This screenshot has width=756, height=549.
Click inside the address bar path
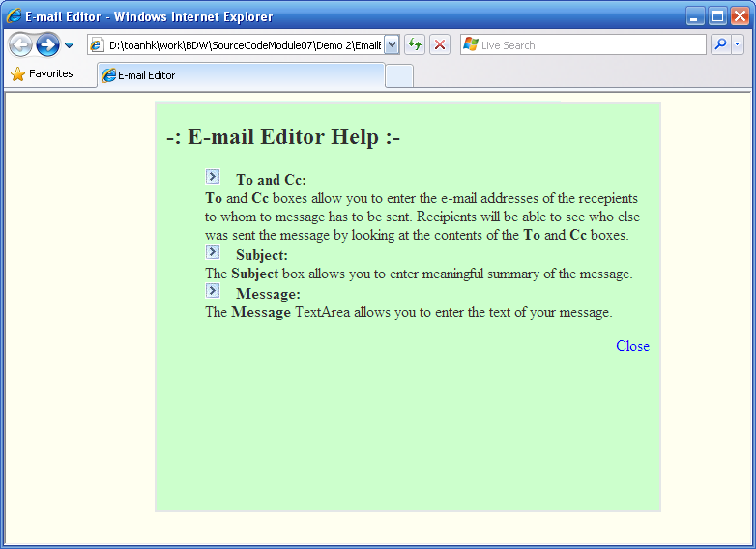click(242, 45)
